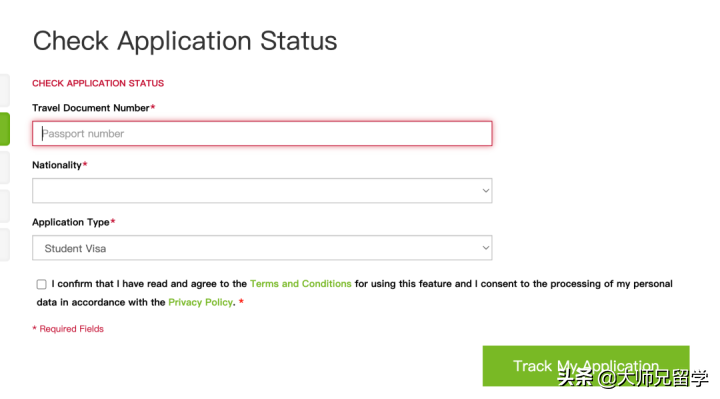Select the grey sidebar tab just below the green tab
The width and height of the screenshot is (720, 399).
[x=5, y=168]
